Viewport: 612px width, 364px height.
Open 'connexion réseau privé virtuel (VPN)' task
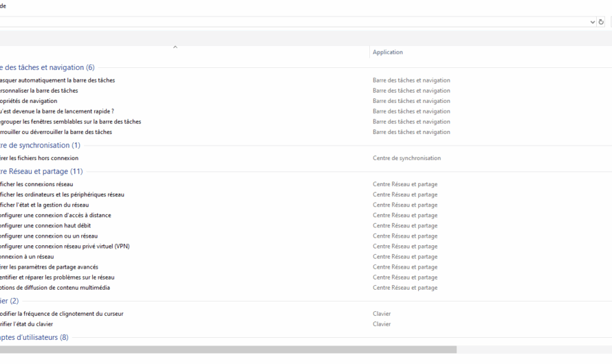tap(65, 246)
